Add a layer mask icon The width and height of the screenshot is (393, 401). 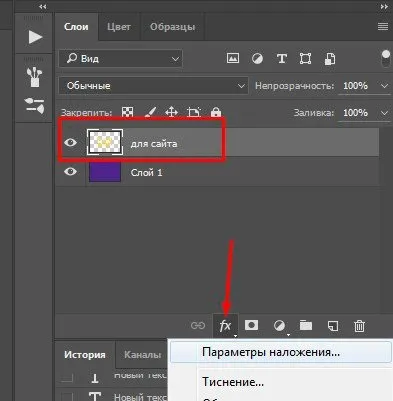coord(251,325)
